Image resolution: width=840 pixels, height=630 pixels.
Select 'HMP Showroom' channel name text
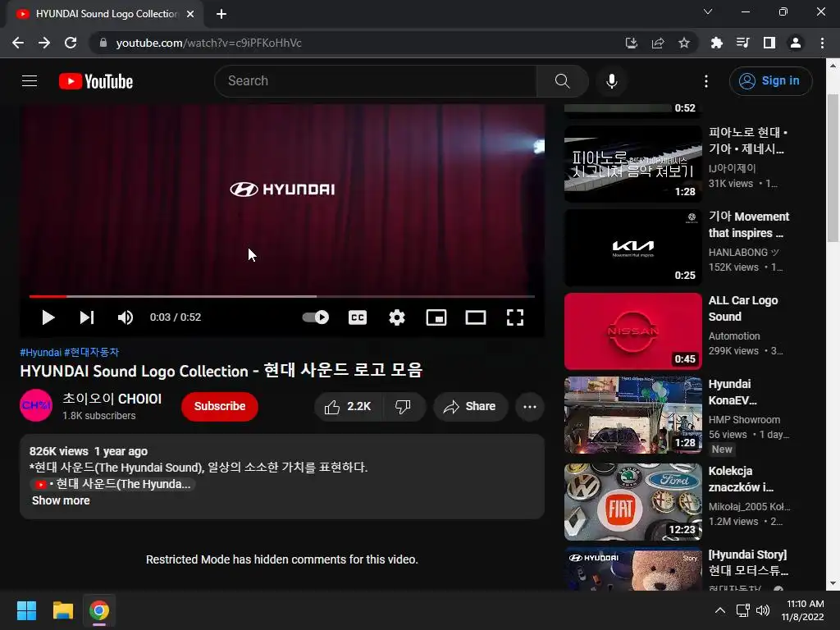pyautogui.click(x=744, y=419)
